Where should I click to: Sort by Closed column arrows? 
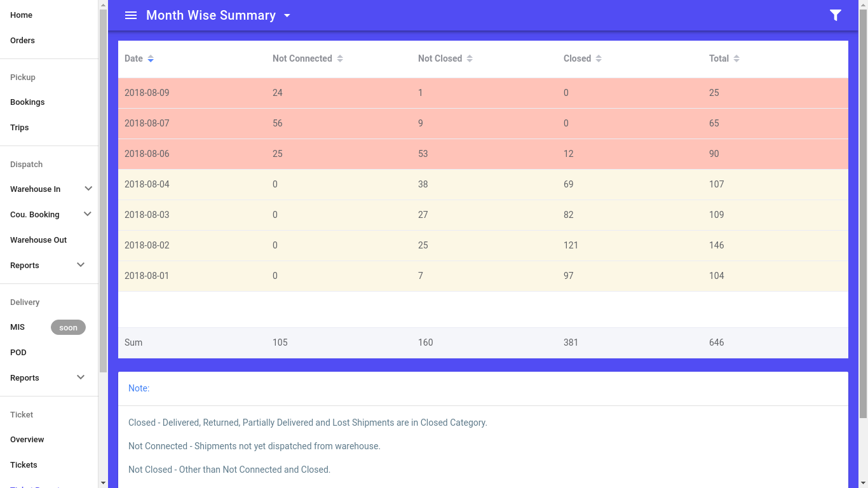click(599, 58)
